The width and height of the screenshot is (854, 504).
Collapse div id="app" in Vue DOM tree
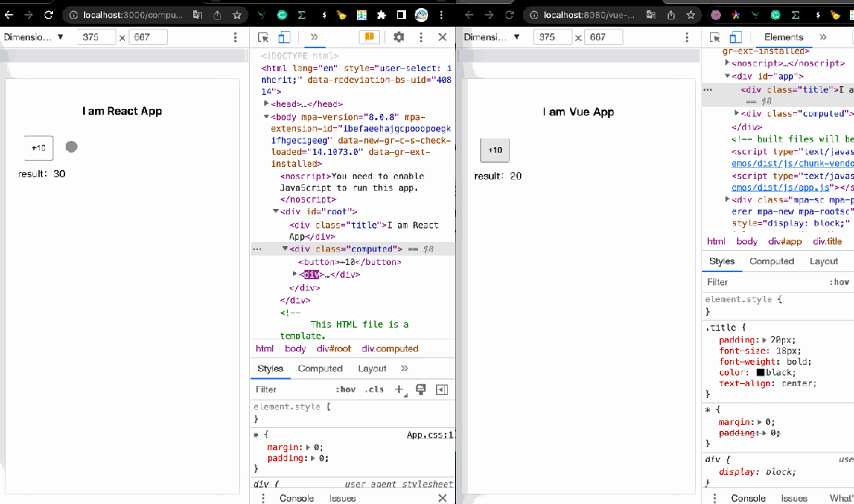[727, 76]
